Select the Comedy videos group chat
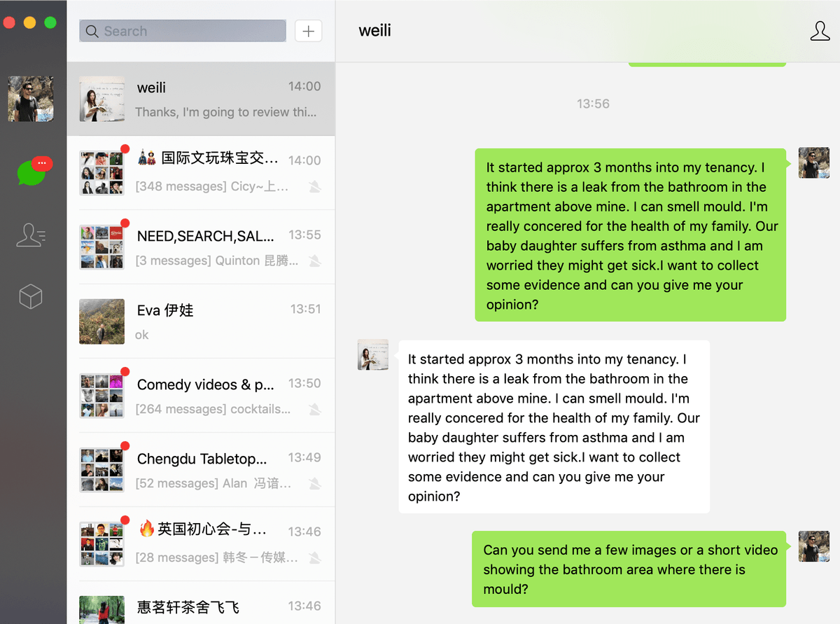The image size is (840, 624). tap(201, 396)
